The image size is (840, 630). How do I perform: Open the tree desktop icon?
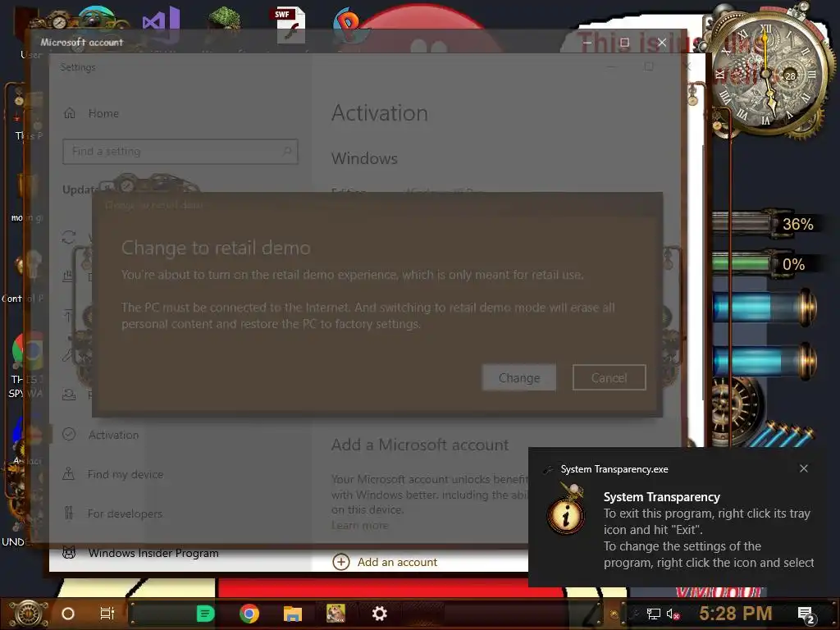224,24
